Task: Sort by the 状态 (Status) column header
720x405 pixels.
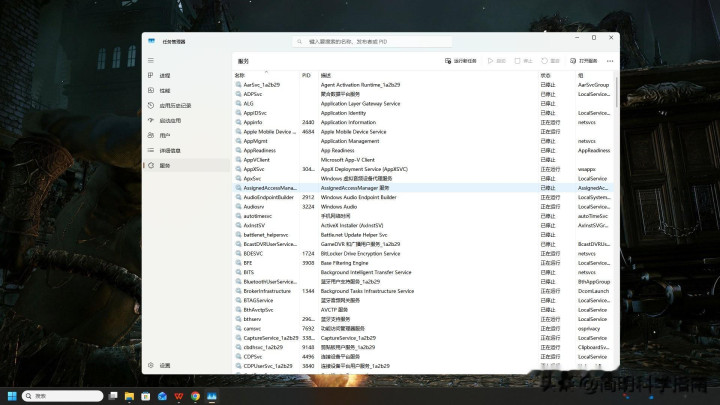Action: coord(546,75)
